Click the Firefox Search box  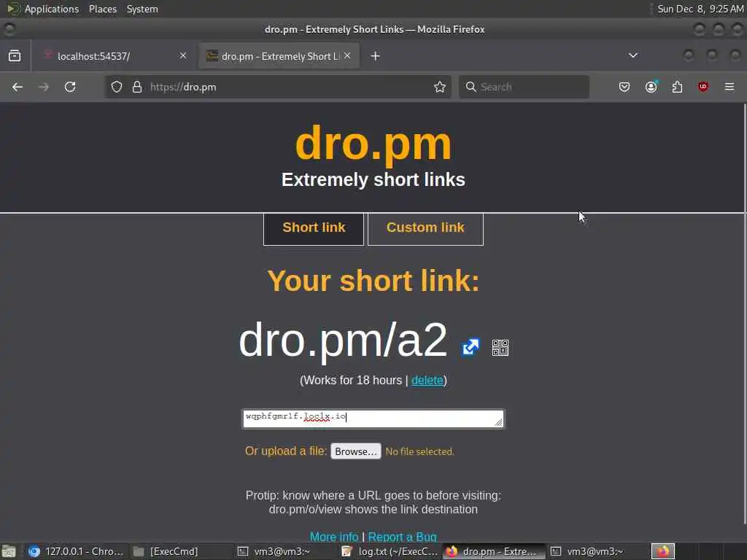point(524,87)
